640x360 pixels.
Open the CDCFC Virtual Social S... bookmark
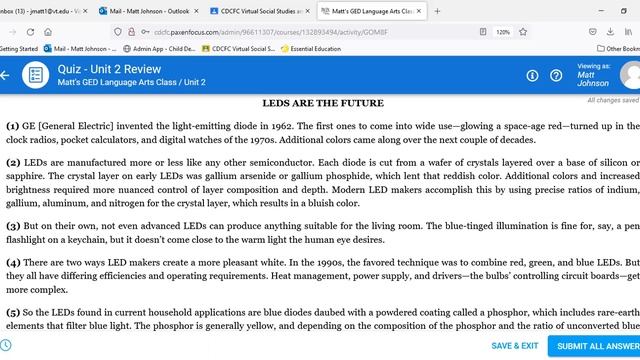pos(239,49)
